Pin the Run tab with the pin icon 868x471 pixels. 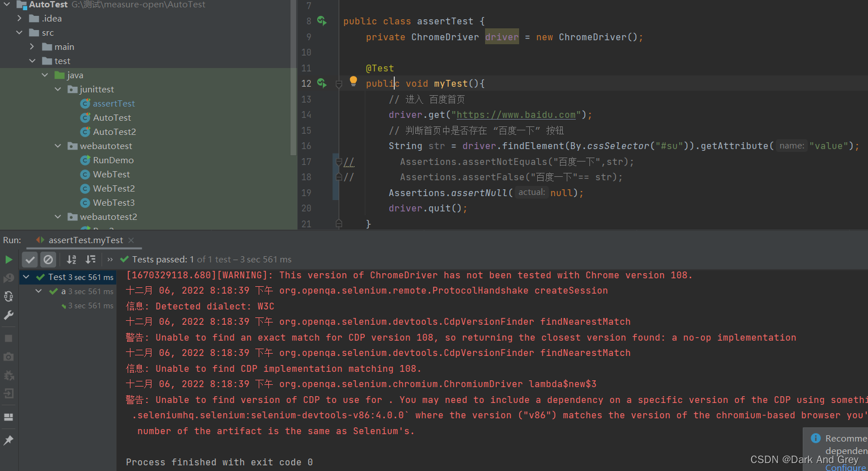(9, 440)
